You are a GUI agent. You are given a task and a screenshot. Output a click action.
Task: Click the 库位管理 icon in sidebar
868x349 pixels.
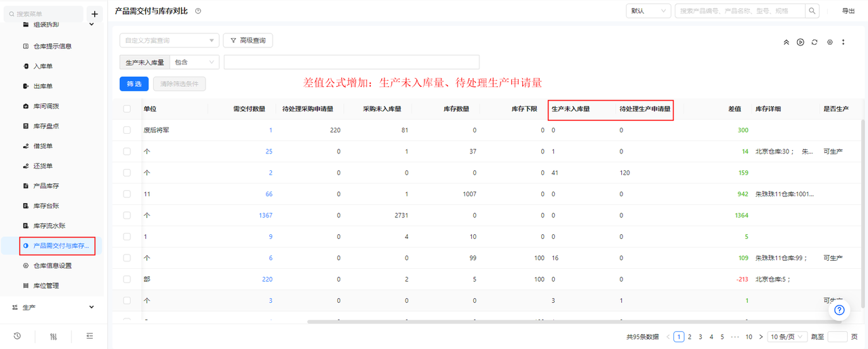[x=26, y=285]
